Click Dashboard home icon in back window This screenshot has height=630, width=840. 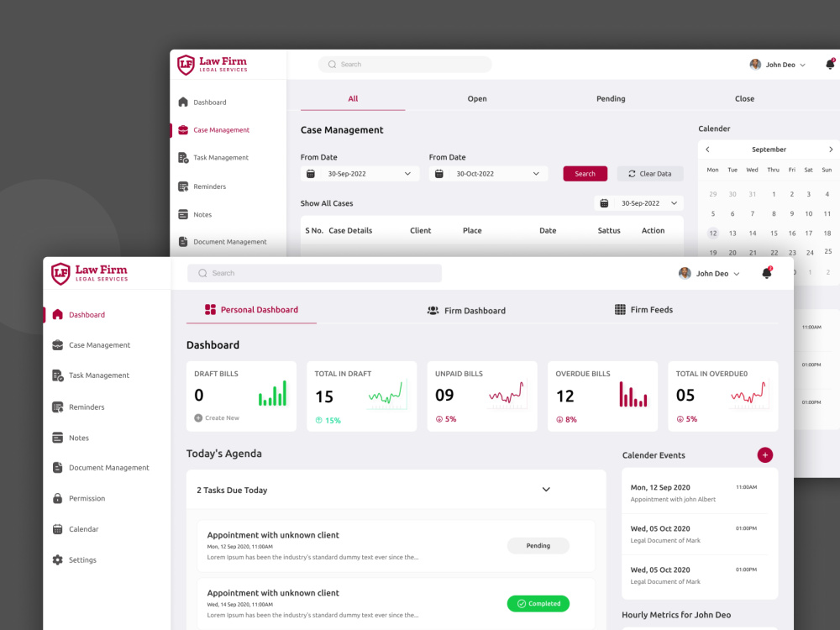click(x=183, y=102)
